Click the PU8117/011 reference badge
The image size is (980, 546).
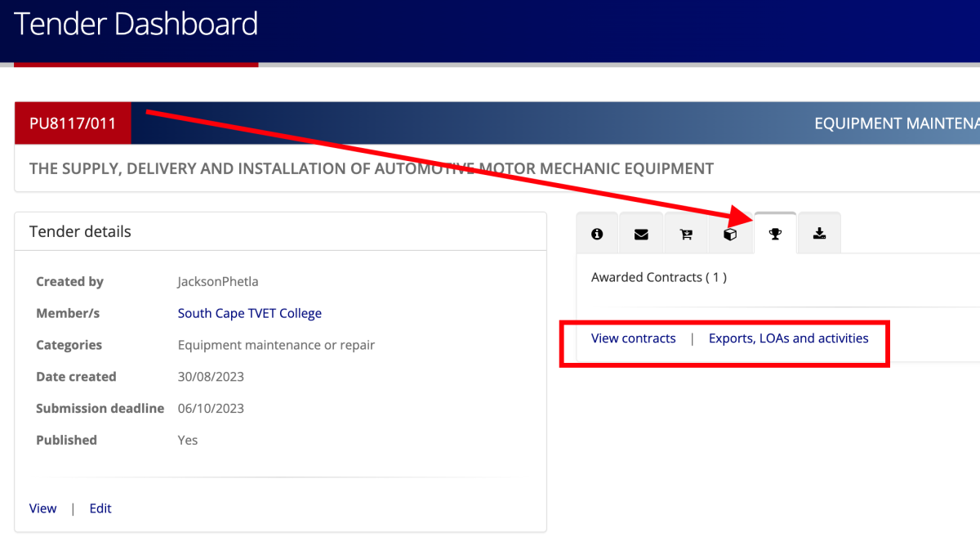(73, 123)
